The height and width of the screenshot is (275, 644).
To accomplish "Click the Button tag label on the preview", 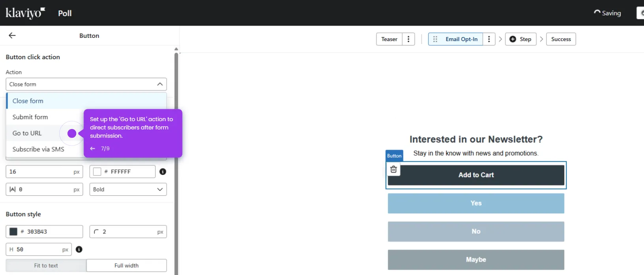I will (x=394, y=155).
